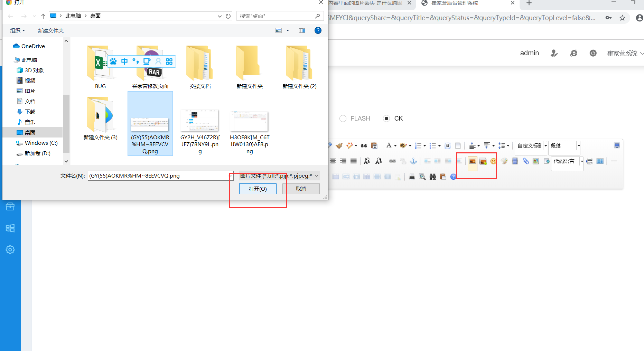Go up one folder level
The image size is (644, 351).
coord(43,16)
